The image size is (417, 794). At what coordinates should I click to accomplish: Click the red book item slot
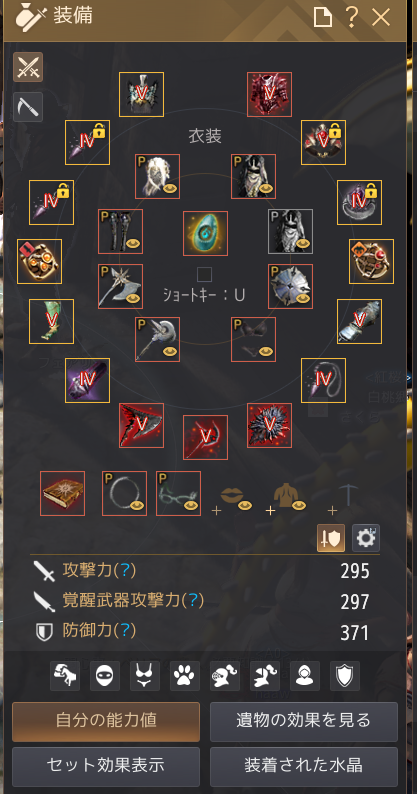click(x=62, y=493)
